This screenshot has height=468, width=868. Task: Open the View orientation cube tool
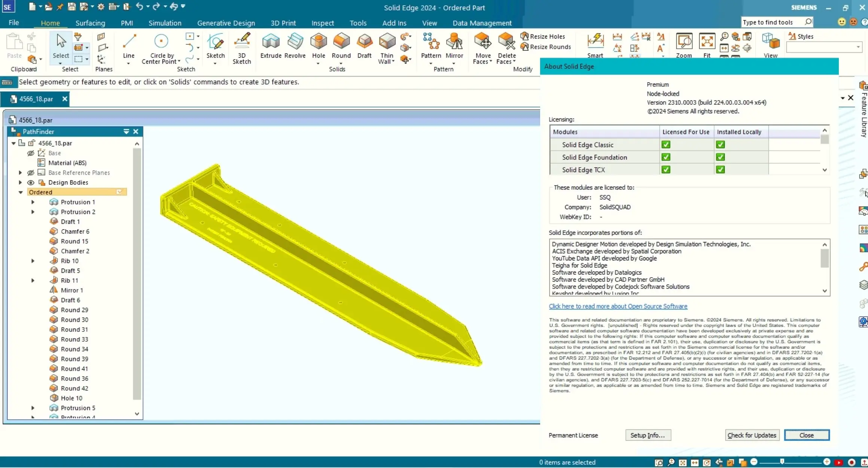pos(771,46)
